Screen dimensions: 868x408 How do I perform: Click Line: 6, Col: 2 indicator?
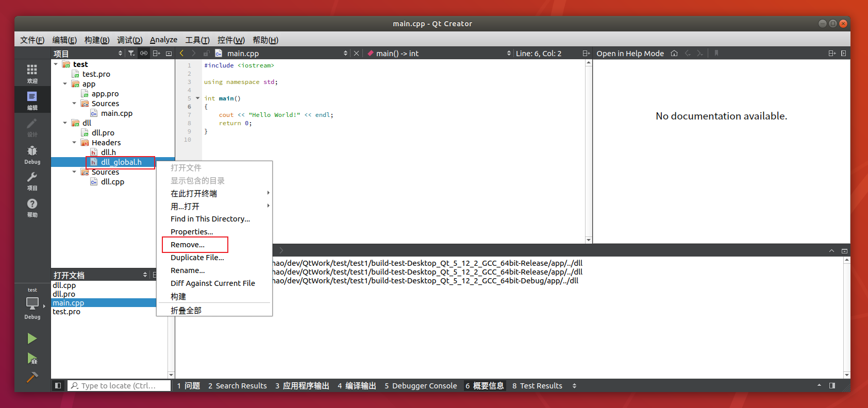tap(539, 54)
